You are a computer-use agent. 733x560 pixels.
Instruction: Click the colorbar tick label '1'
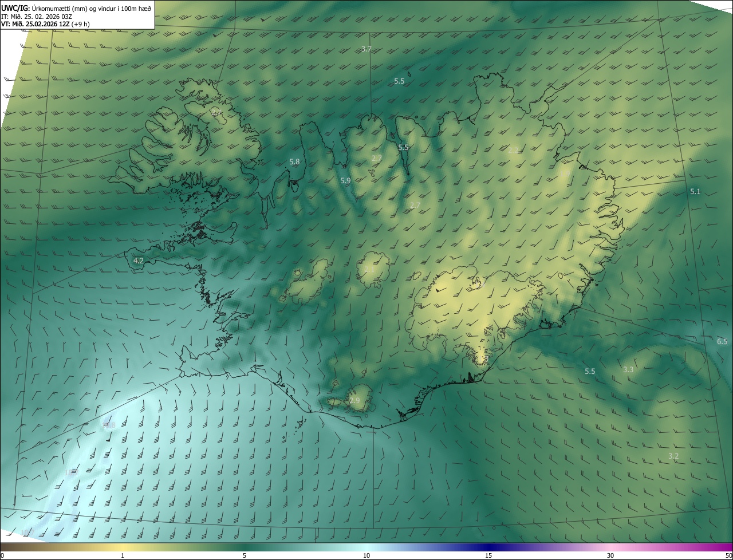[123, 555]
